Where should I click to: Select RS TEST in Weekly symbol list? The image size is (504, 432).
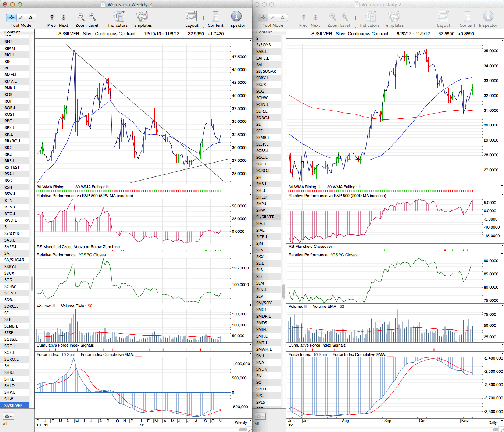(15, 167)
